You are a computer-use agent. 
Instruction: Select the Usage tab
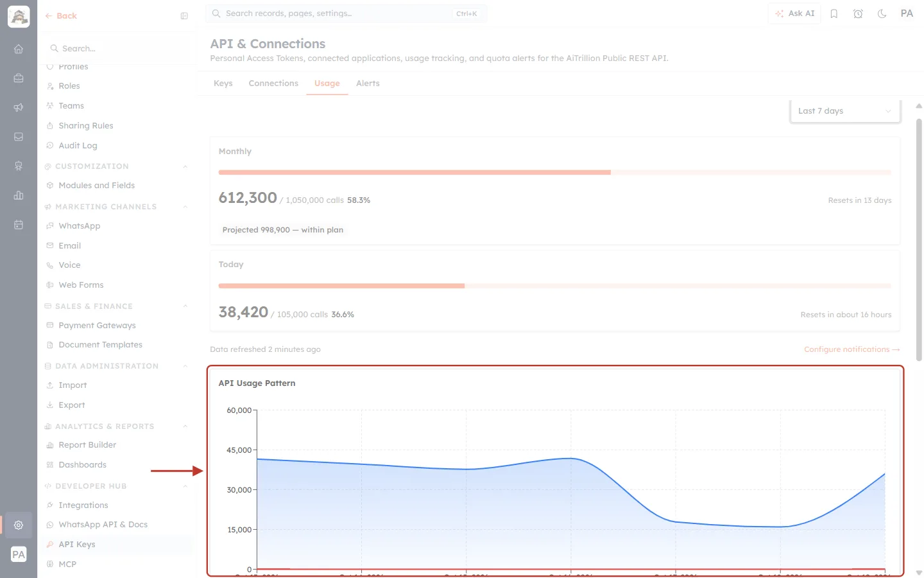[x=327, y=83]
